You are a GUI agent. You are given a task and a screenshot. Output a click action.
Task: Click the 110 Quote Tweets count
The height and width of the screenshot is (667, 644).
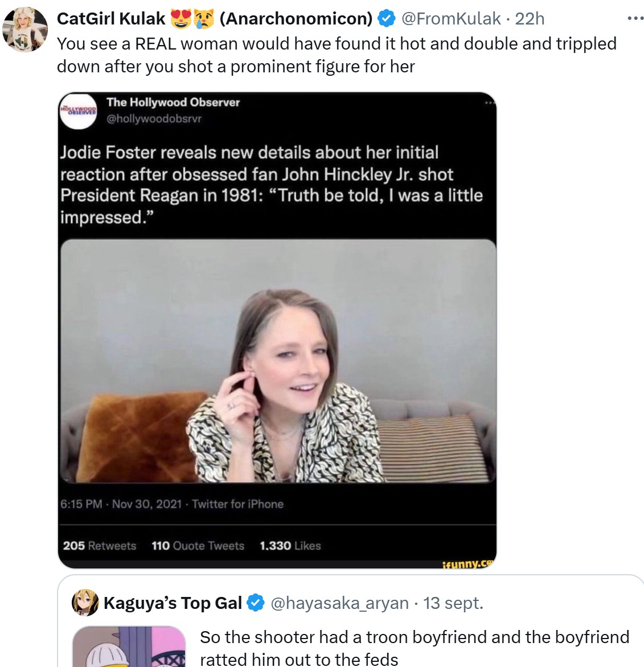198,546
